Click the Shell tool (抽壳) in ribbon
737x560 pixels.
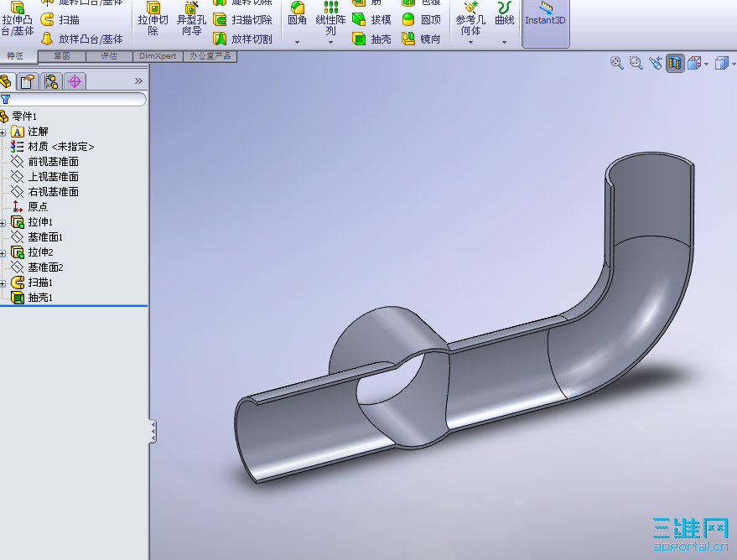[x=371, y=39]
